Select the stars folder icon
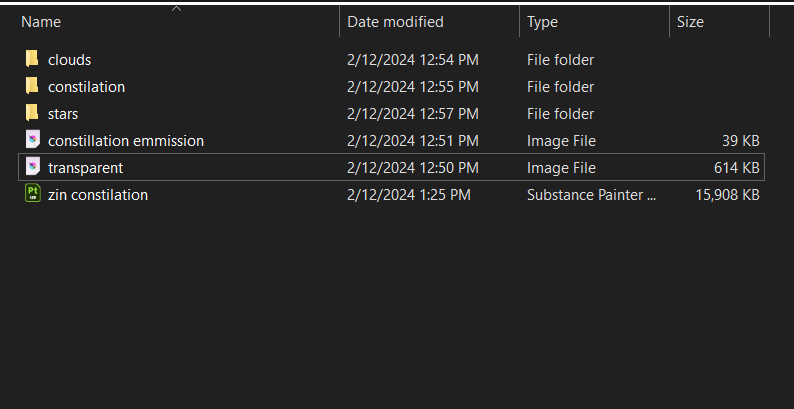The image size is (794, 409). 32,112
